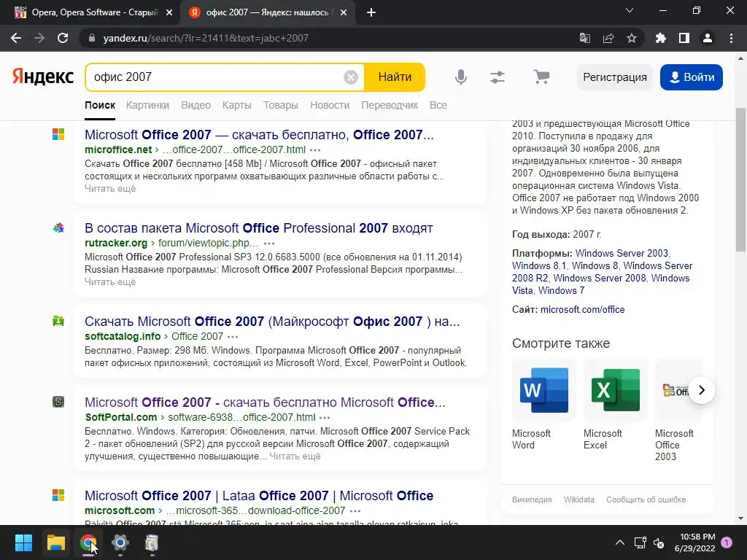Open options dots for softcatalog.info result

pos(233,337)
